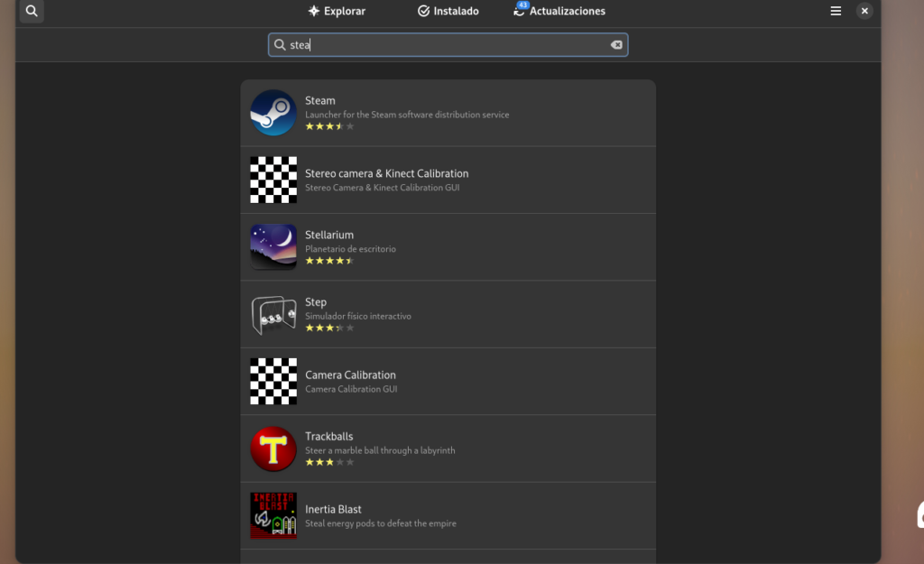Switch to the Explorar tab
Image resolution: width=924 pixels, height=564 pixels.
tap(337, 11)
